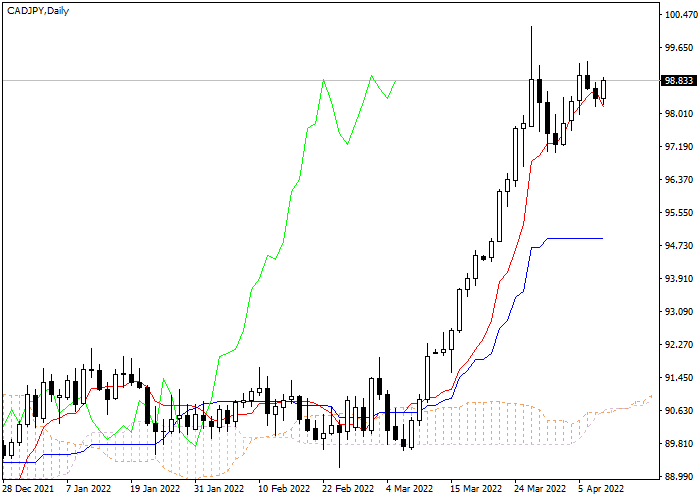This screenshot has height=500, width=700.
Task: Click price axis label 95.550
Action: pos(679,213)
